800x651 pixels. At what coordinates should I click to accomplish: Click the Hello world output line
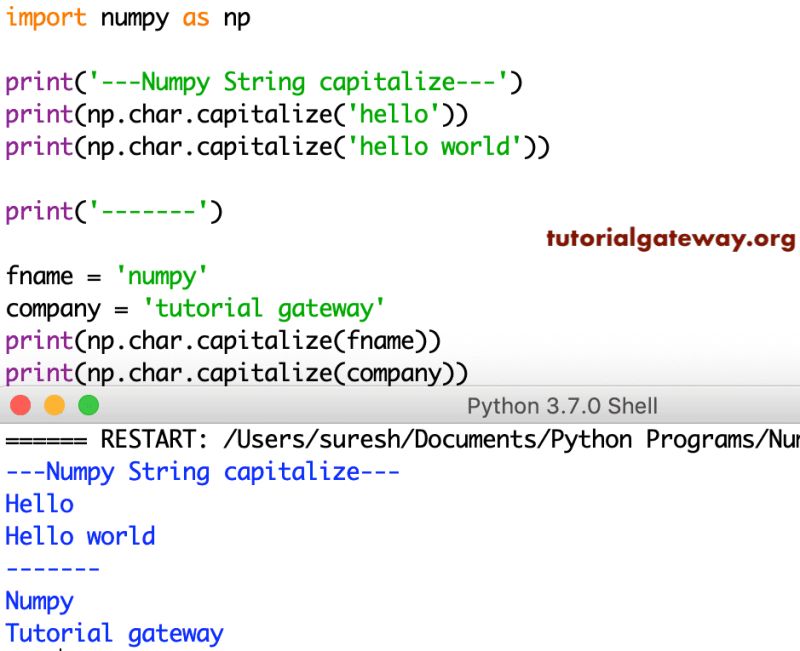(x=80, y=536)
